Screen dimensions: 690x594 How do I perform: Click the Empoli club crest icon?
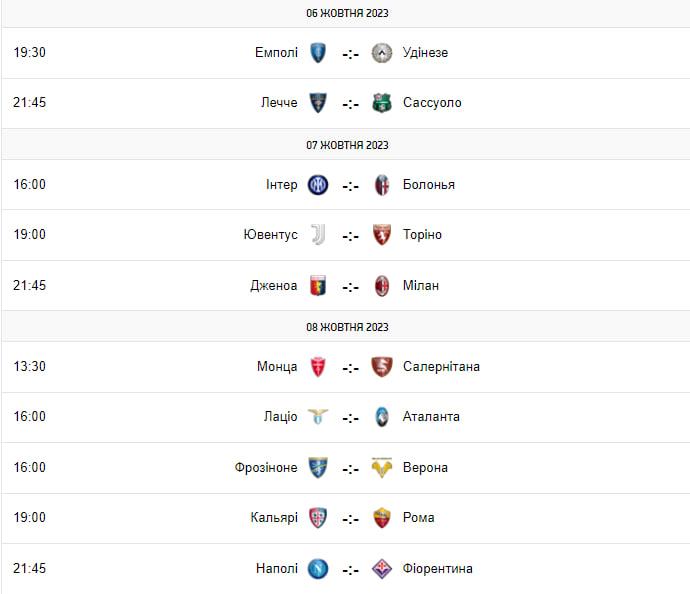[x=318, y=53]
